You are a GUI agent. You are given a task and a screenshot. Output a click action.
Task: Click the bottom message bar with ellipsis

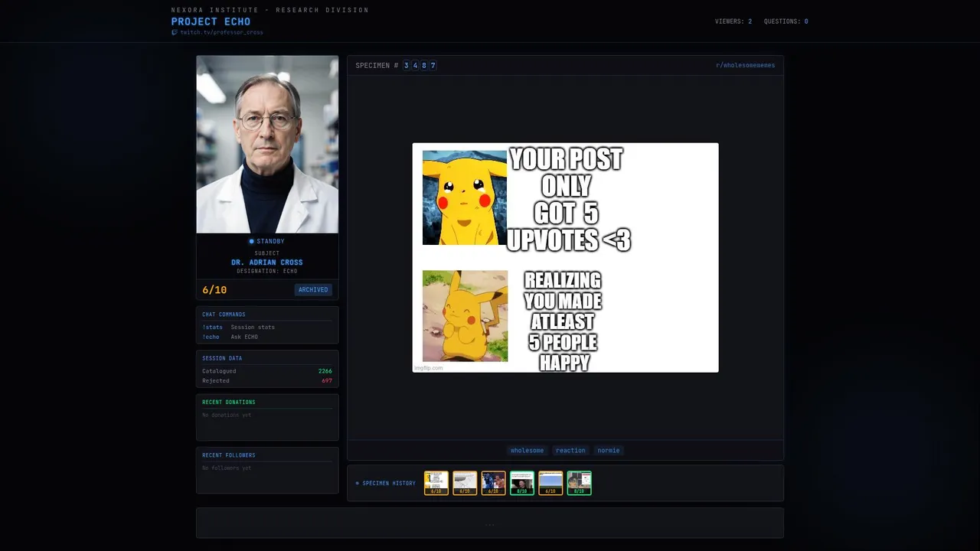coord(490,523)
